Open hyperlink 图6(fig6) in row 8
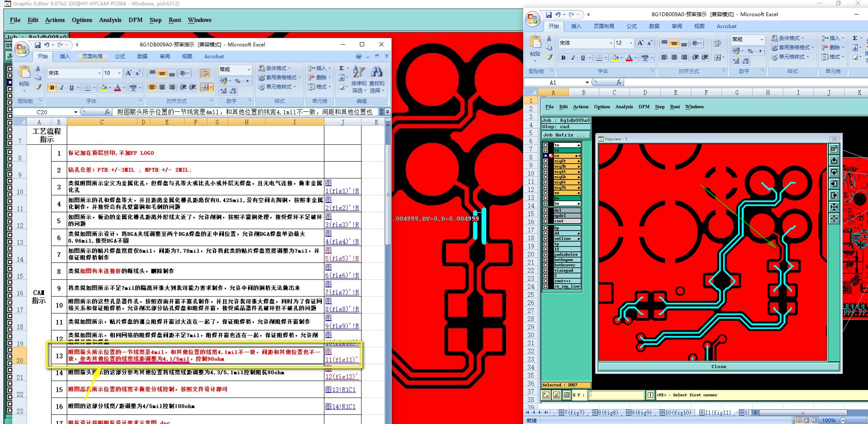The image size is (868, 424). (x=342, y=271)
